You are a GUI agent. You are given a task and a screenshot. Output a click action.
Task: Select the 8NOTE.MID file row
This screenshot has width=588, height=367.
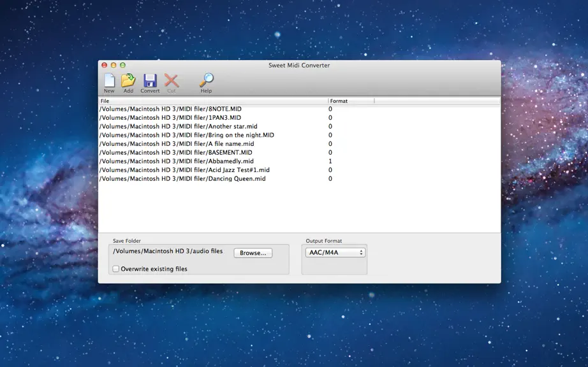click(299, 109)
